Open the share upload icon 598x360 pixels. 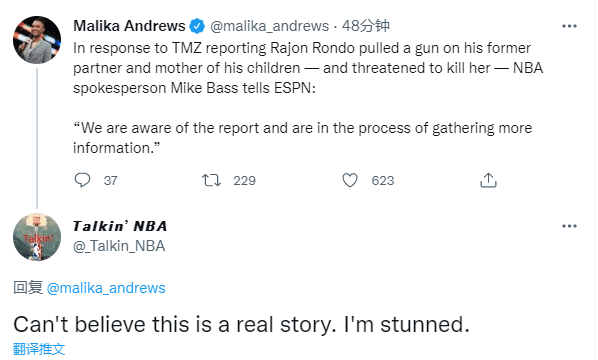point(488,180)
